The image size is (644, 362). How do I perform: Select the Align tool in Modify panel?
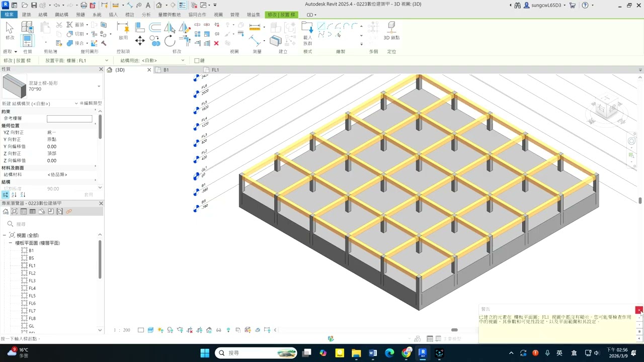pyautogui.click(x=140, y=27)
